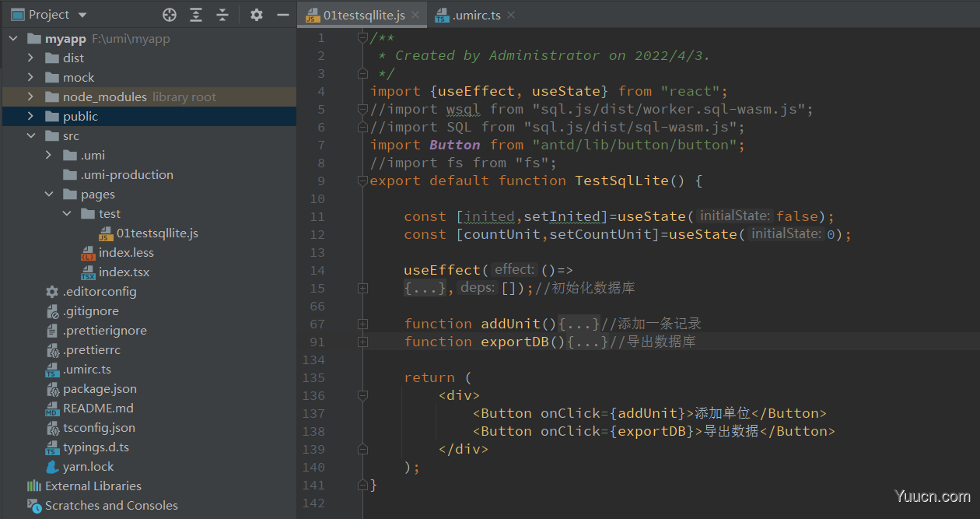Expand folded addUnit function at line 67
This screenshot has height=519, width=980.
(x=362, y=324)
